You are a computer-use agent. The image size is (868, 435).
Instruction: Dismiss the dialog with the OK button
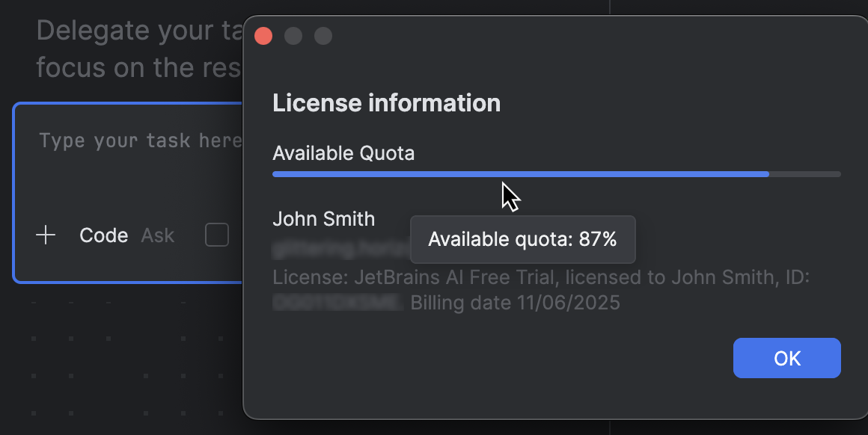point(786,358)
